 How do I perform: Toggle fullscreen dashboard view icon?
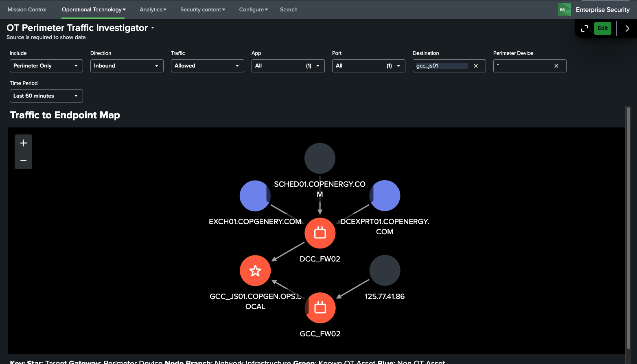tap(584, 28)
